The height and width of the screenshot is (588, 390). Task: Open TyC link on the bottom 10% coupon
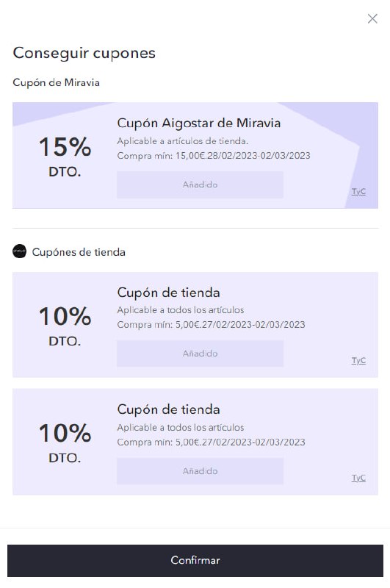point(358,478)
